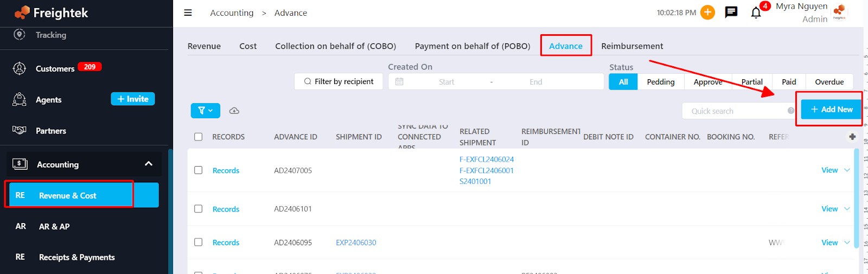Click the End date field
The image size is (868, 274).
[536, 82]
